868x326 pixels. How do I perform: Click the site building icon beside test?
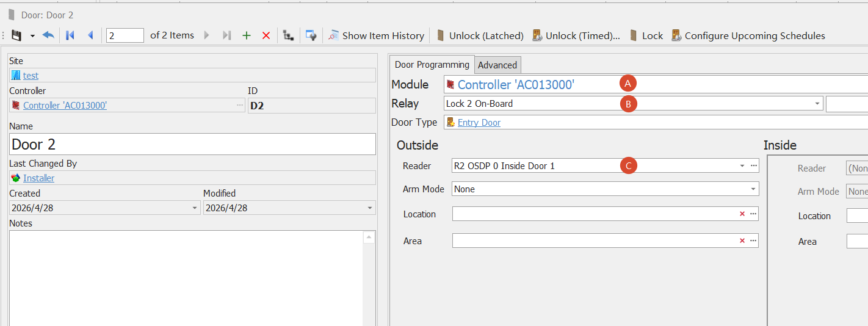tap(16, 75)
